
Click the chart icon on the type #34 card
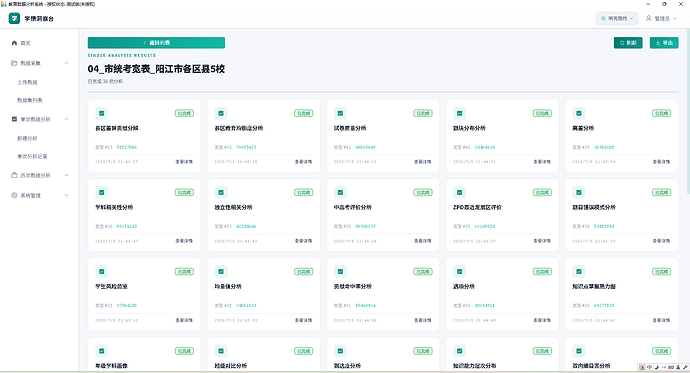(579, 193)
